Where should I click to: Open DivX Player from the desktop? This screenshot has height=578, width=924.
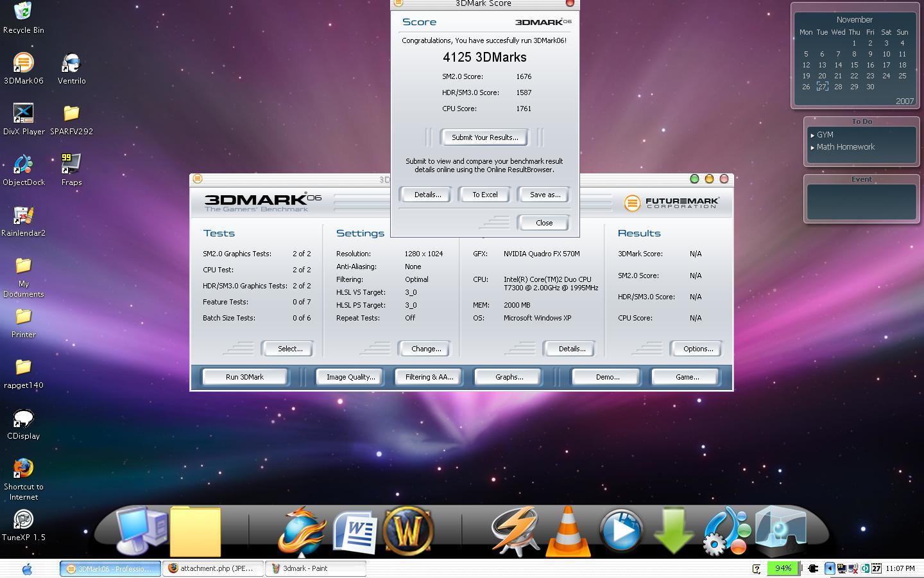coord(23,119)
